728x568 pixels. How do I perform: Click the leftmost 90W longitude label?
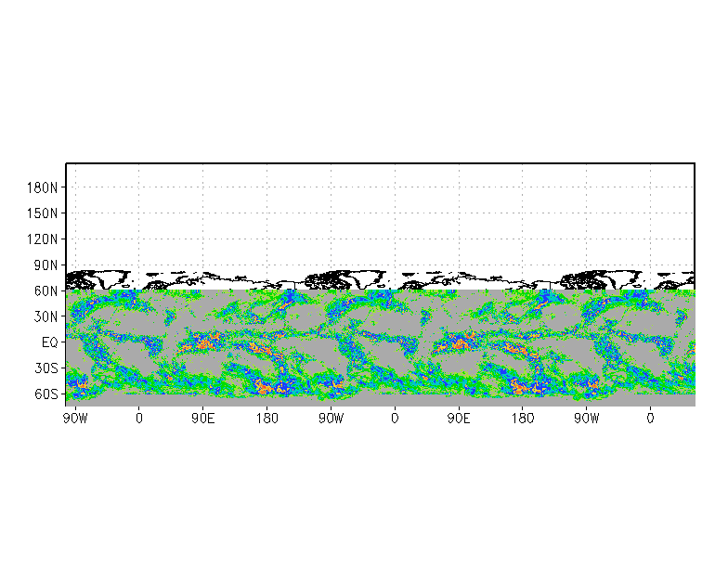pos(75,419)
